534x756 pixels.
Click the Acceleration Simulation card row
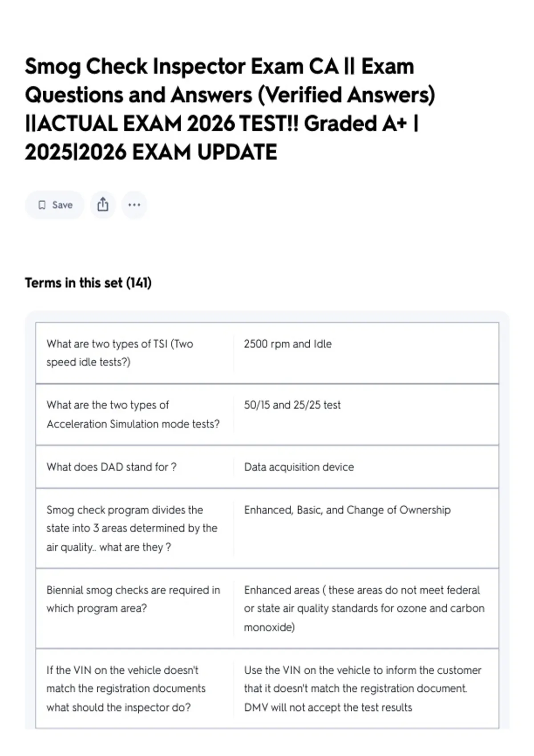pyautogui.click(x=267, y=414)
